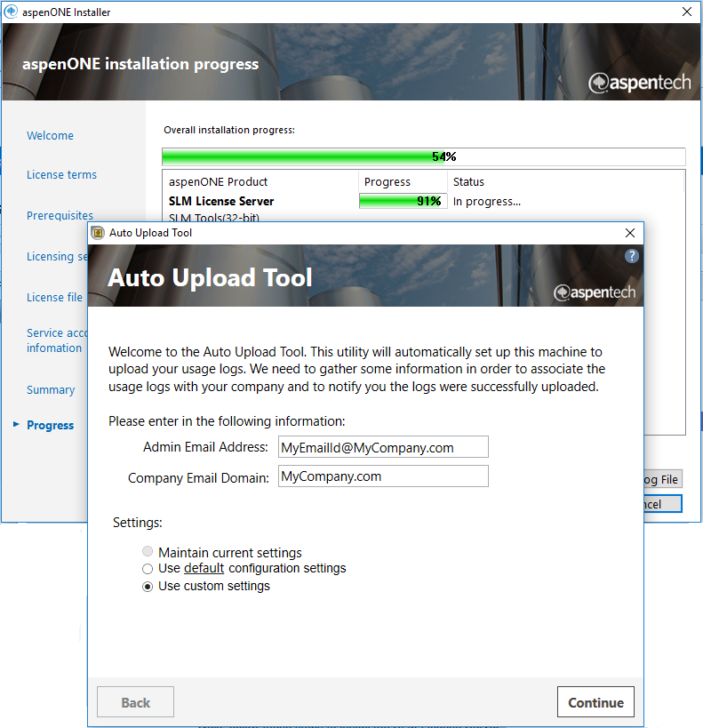Click the aspenONE Installer title bar icon
The width and height of the screenshot is (703, 728).
pos(12,12)
